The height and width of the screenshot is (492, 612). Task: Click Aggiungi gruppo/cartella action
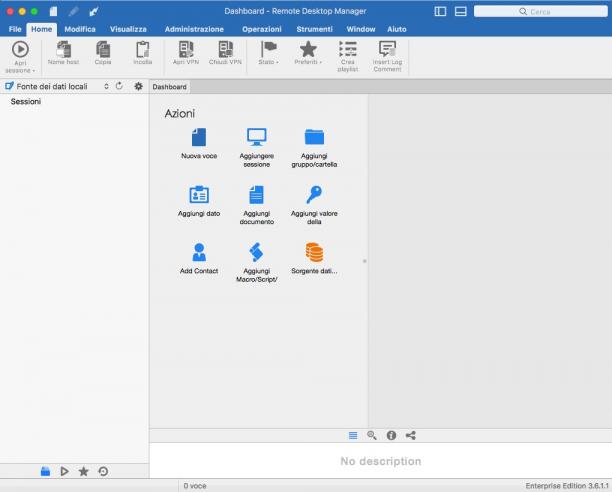coord(314,147)
